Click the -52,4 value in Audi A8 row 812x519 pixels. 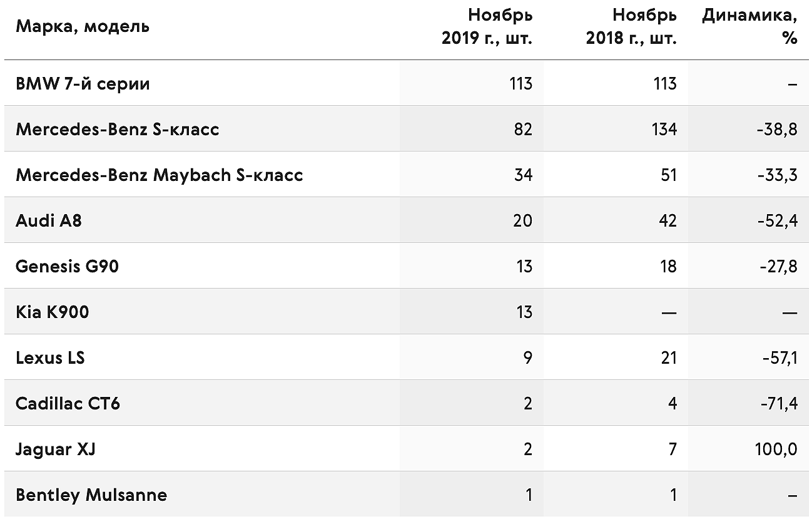point(778,221)
